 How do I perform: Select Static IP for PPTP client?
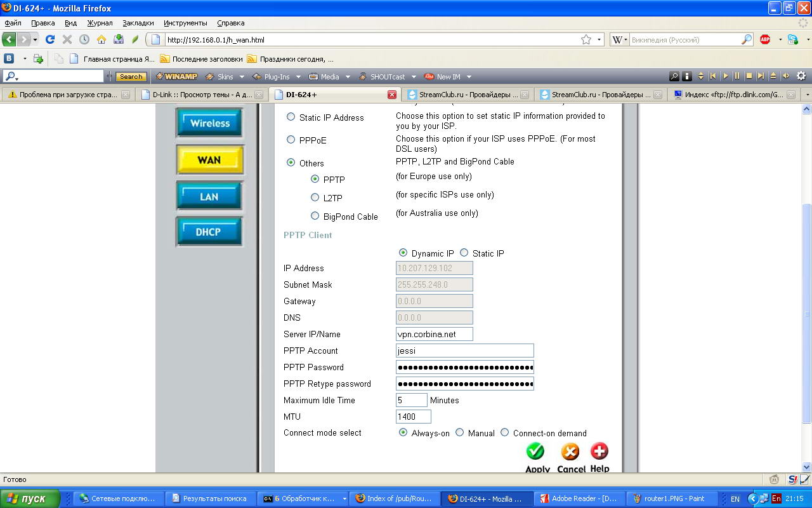tap(464, 253)
